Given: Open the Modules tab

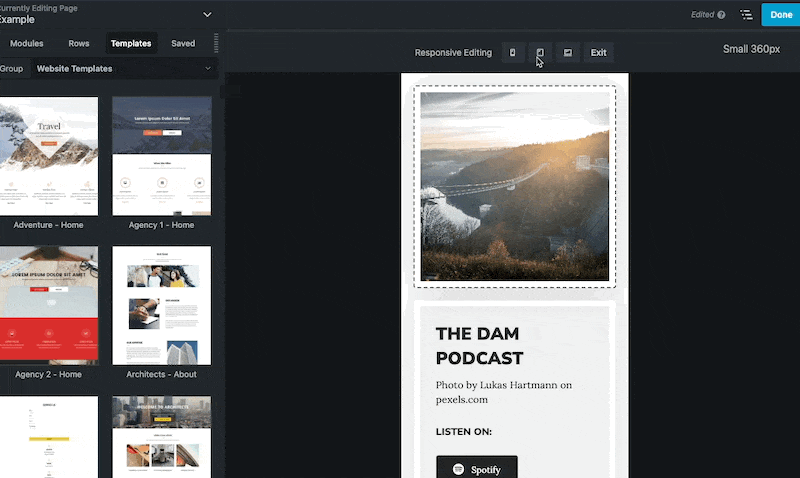Looking at the screenshot, I should 27,43.
